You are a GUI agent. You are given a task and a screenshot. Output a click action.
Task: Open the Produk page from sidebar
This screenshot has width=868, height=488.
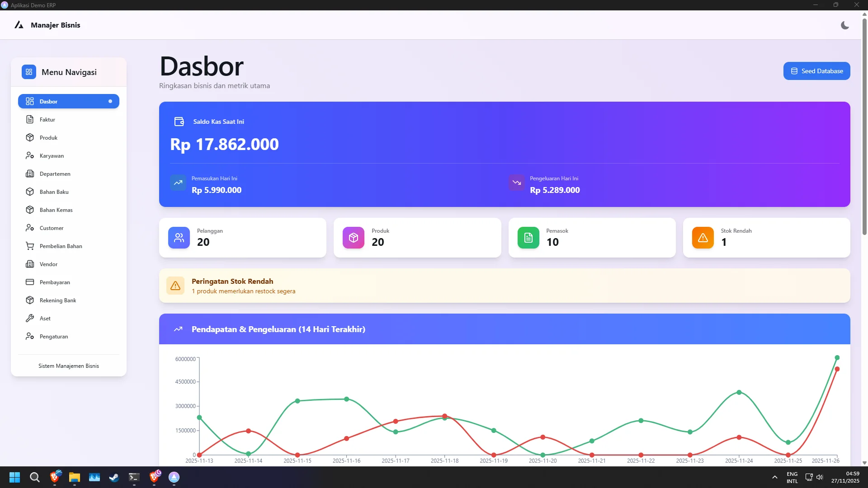pos(48,138)
